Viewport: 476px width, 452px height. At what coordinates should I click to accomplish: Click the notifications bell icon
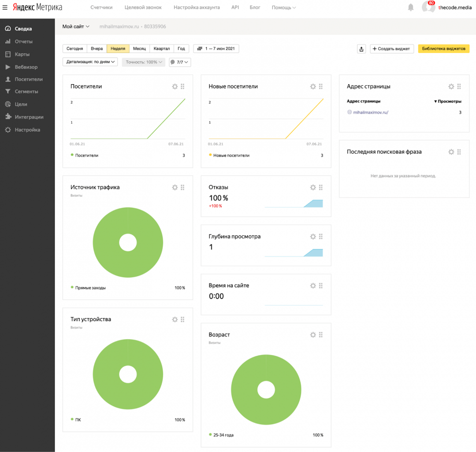pyautogui.click(x=411, y=7)
